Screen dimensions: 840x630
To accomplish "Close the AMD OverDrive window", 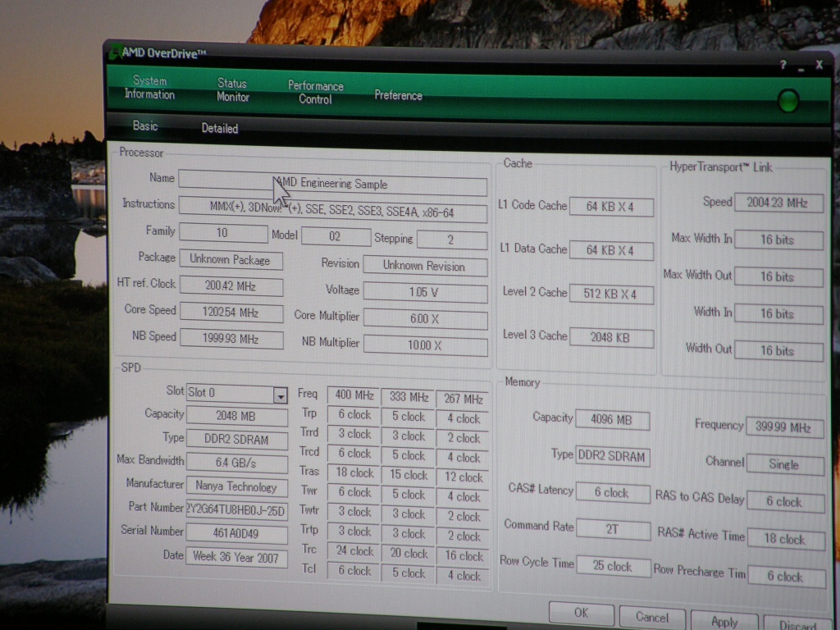I will [x=819, y=65].
